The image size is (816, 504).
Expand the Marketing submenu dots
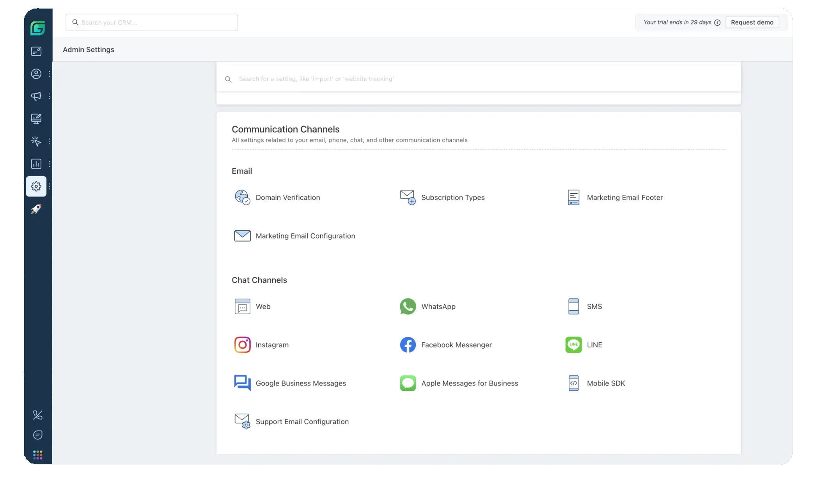pyautogui.click(x=50, y=96)
